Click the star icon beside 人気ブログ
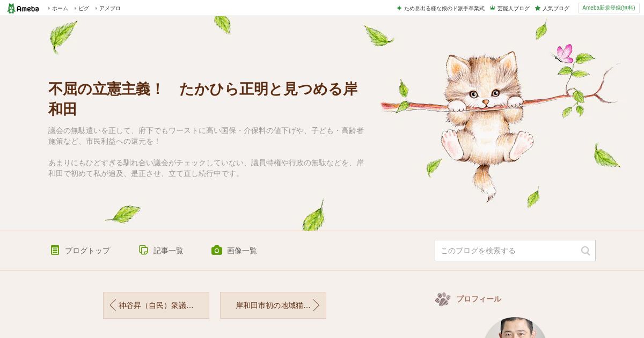644x338 pixels. 538,8
